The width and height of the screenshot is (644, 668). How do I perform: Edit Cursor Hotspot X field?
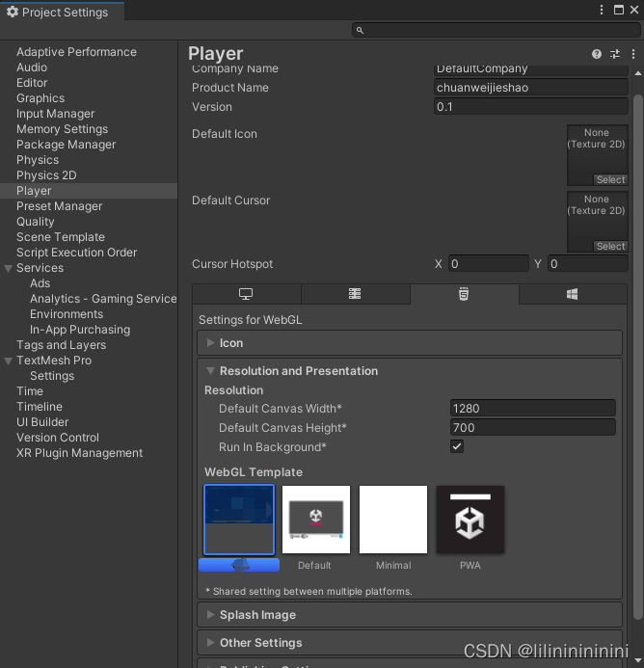pos(489,264)
